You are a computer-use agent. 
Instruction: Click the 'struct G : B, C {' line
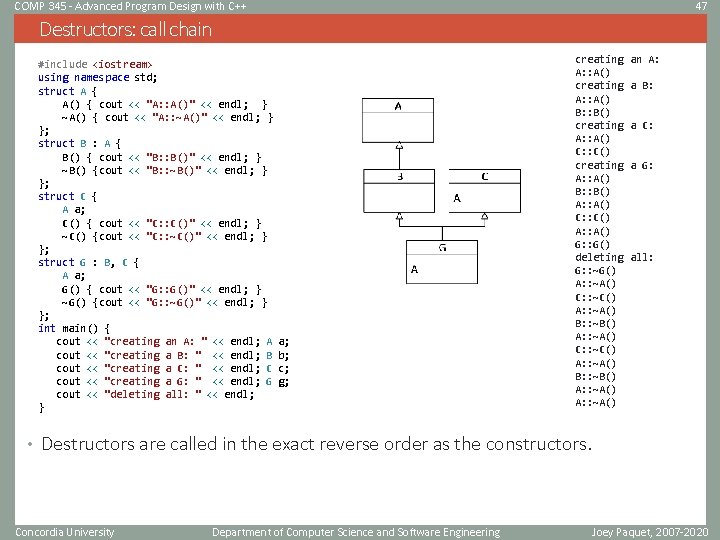(88, 263)
